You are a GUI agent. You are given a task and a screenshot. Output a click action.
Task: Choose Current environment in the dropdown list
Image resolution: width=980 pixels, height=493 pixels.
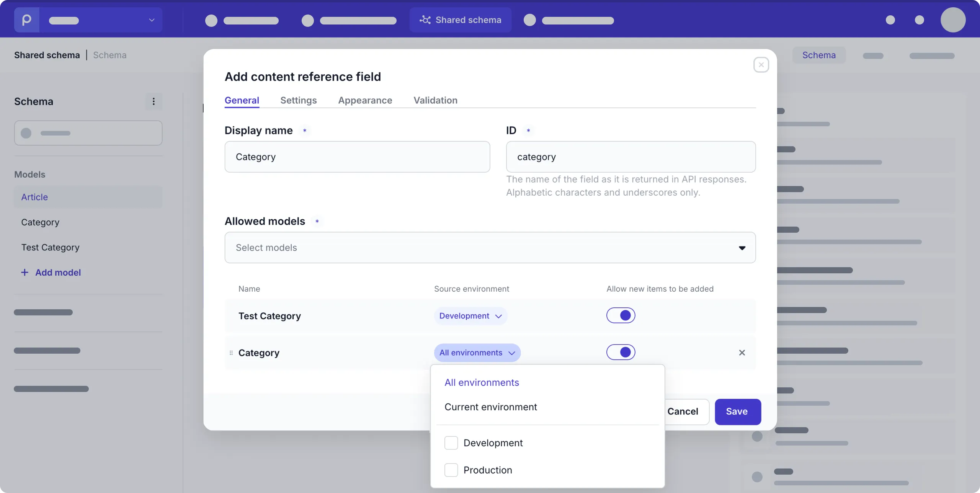click(490, 407)
